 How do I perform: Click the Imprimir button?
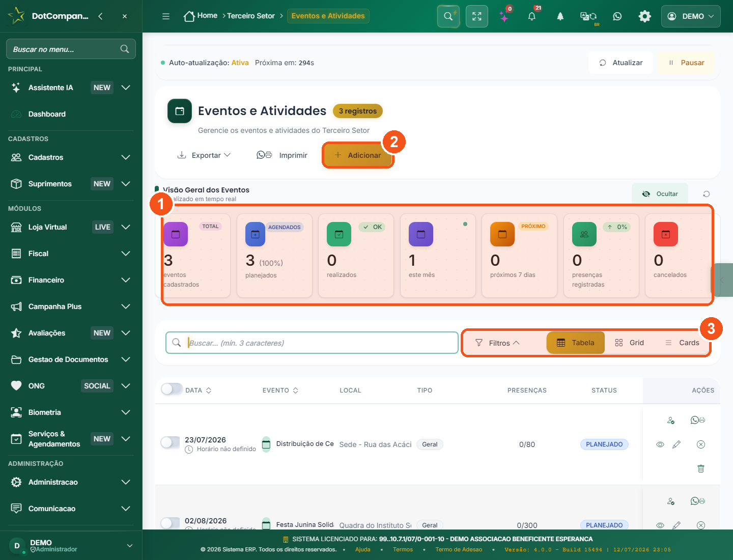point(282,155)
